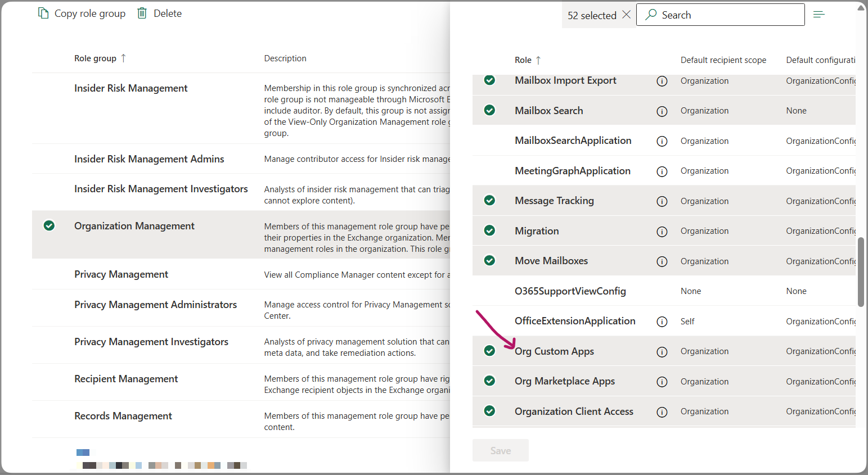Click the Copy role group button
The height and width of the screenshot is (475, 868).
(82, 13)
